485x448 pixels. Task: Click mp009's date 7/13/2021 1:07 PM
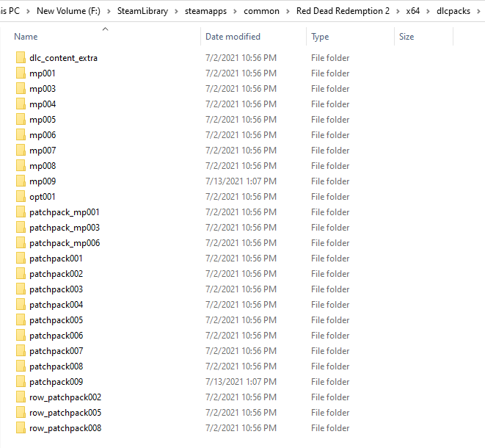(241, 181)
